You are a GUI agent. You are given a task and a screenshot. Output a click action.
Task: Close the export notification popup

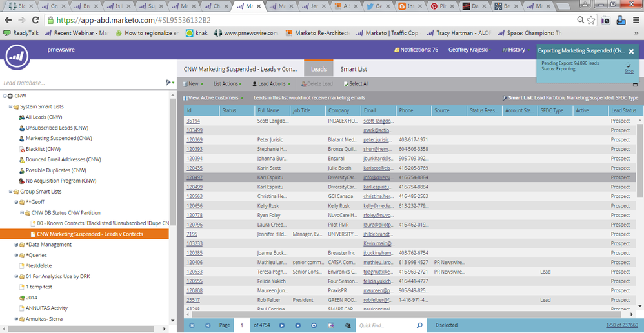pos(631,52)
